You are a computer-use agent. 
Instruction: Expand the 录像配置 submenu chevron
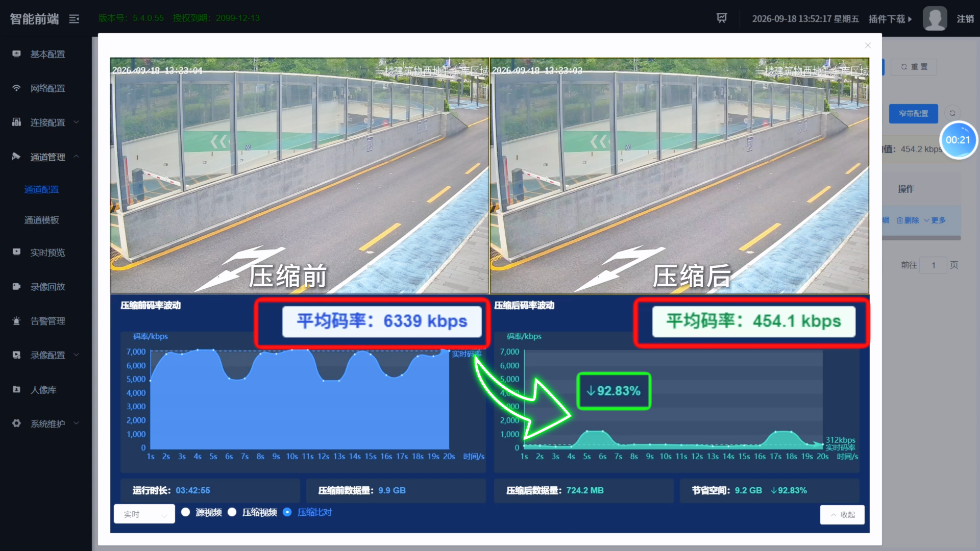coord(77,355)
